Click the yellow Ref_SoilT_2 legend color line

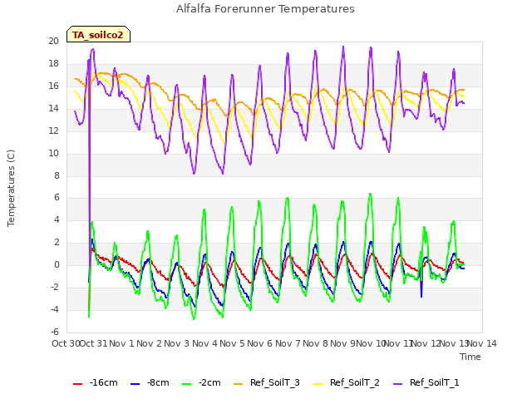(318, 384)
